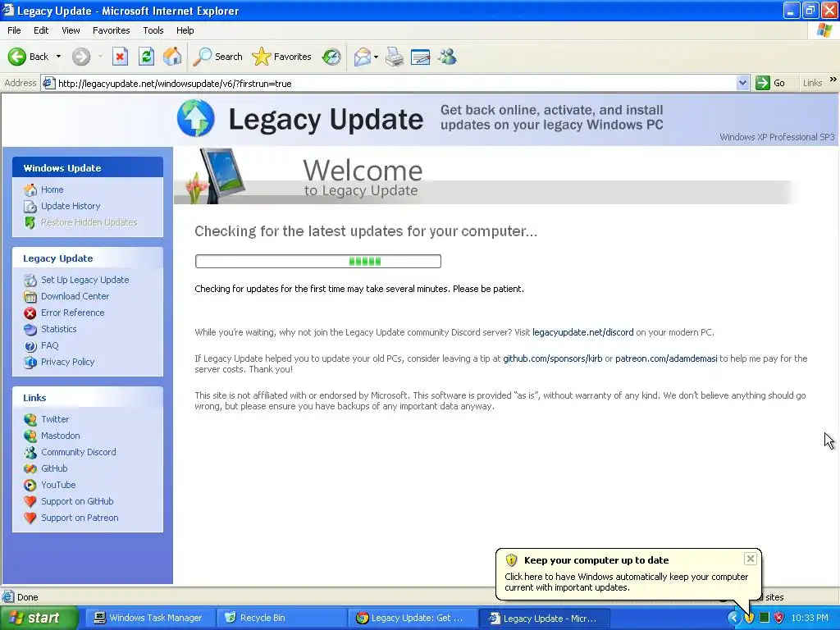Click the Refresh page icon
The height and width of the screenshot is (630, 840).
(146, 57)
